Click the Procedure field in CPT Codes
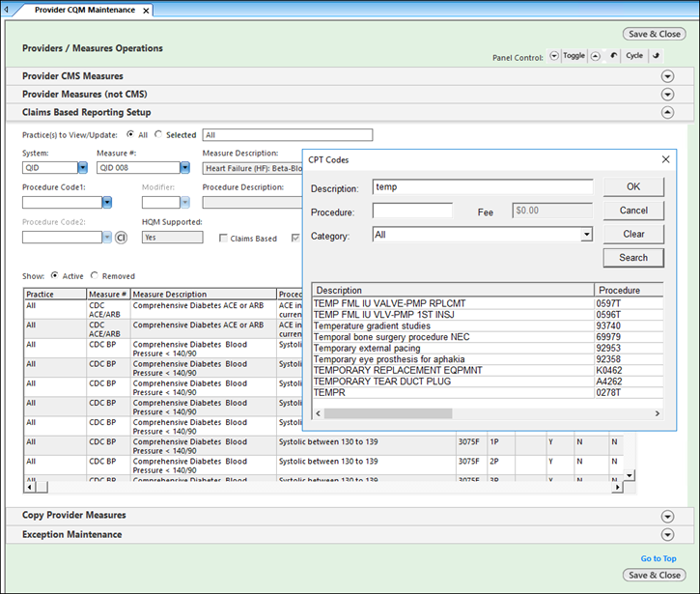This screenshot has width=700, height=594. pyautogui.click(x=412, y=211)
